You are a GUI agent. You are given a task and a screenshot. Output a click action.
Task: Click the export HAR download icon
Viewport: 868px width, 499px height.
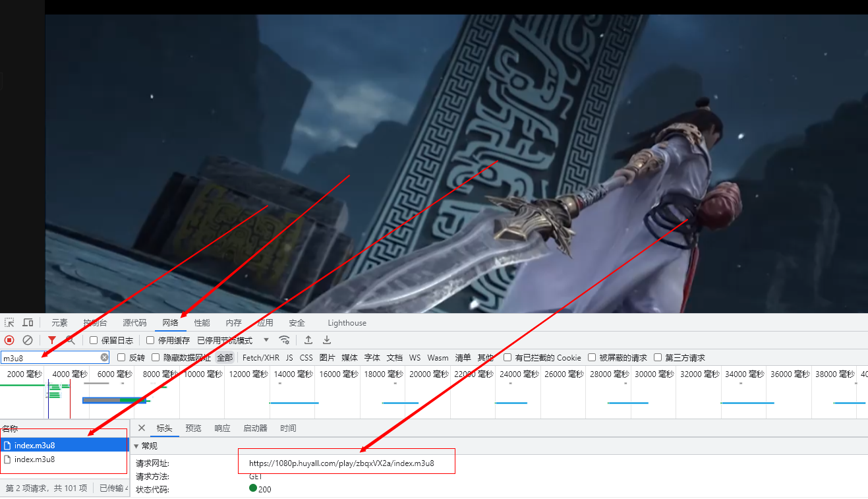click(326, 340)
